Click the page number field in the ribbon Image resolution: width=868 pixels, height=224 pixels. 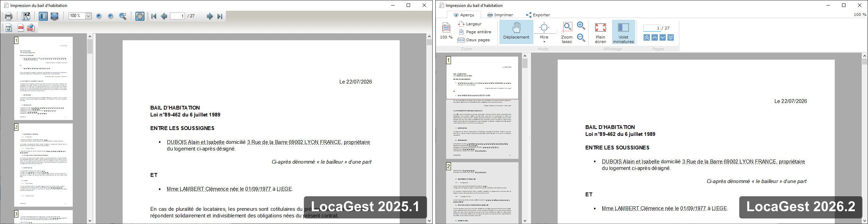(652, 28)
